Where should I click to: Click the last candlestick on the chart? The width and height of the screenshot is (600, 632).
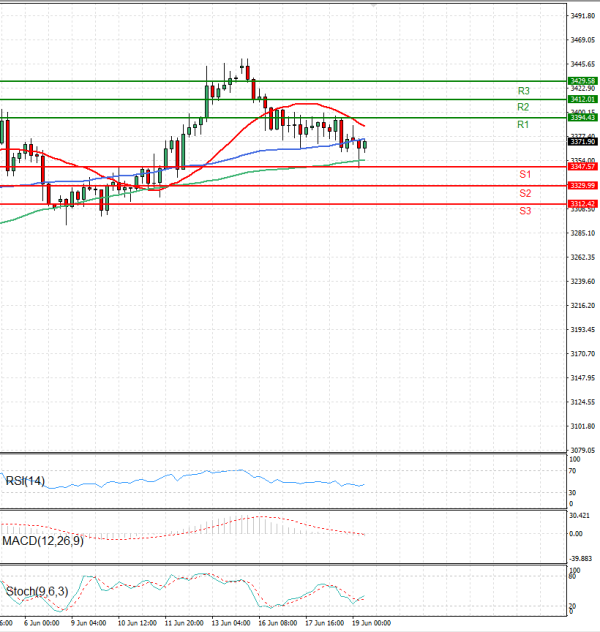pos(365,145)
